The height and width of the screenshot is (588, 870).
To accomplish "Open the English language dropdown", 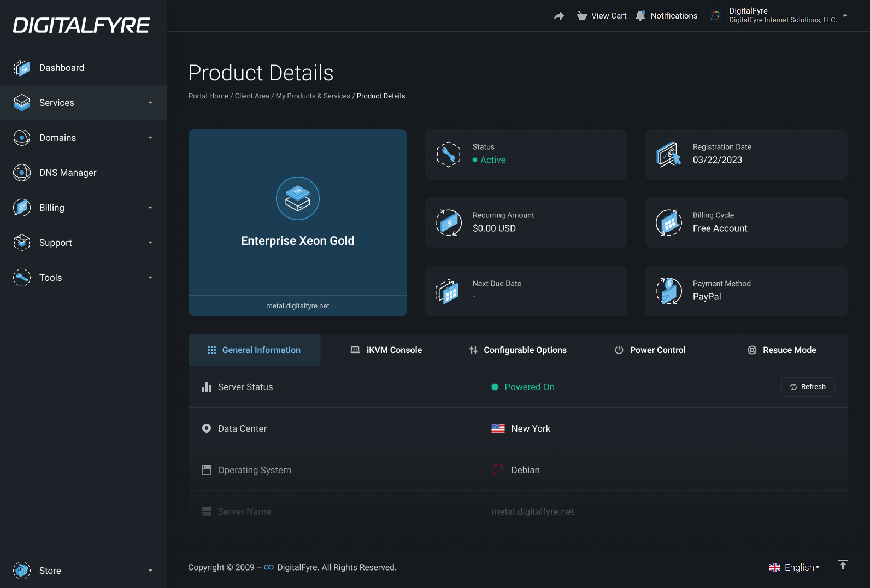I will coord(795,567).
